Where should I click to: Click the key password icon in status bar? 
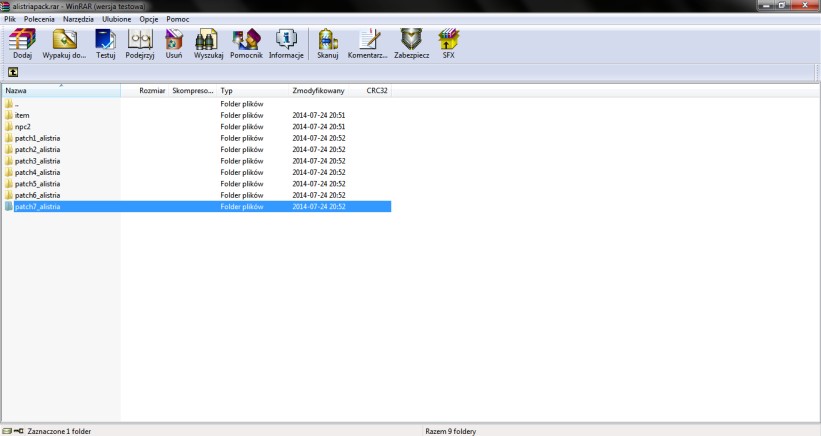tap(19, 431)
